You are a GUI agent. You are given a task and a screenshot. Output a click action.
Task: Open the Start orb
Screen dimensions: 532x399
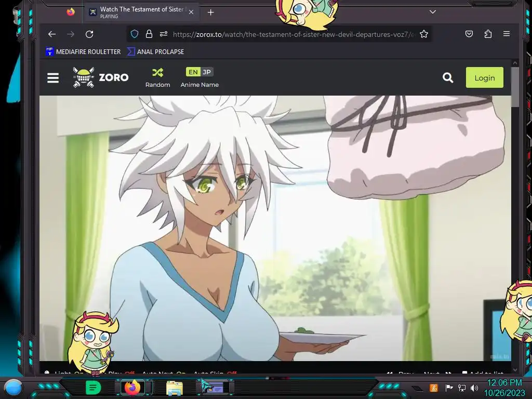pyautogui.click(x=14, y=388)
